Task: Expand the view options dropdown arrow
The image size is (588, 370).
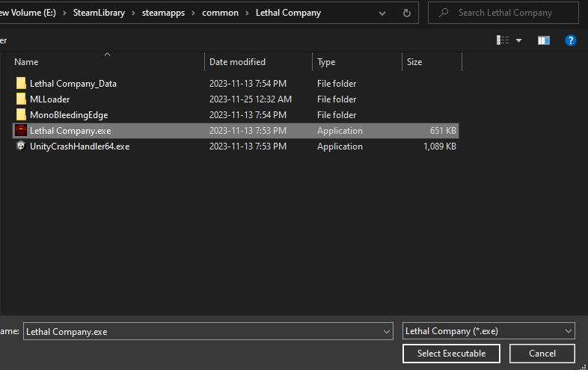Action: (x=519, y=40)
